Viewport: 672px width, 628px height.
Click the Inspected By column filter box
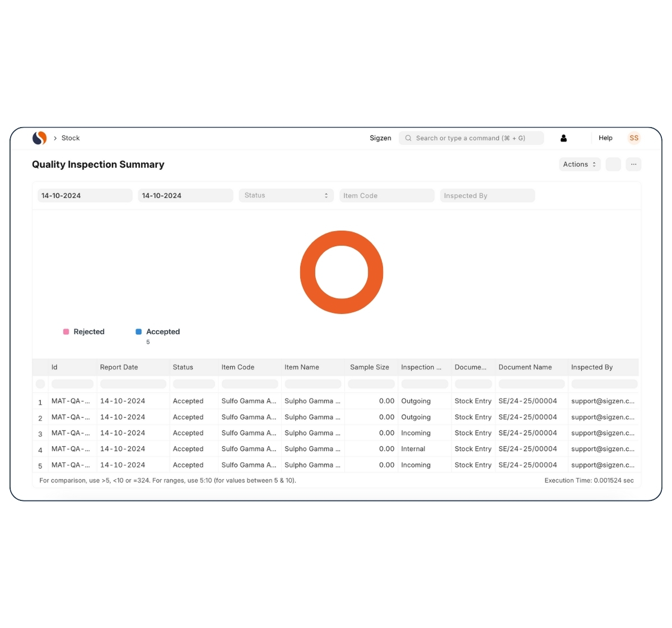(604, 384)
